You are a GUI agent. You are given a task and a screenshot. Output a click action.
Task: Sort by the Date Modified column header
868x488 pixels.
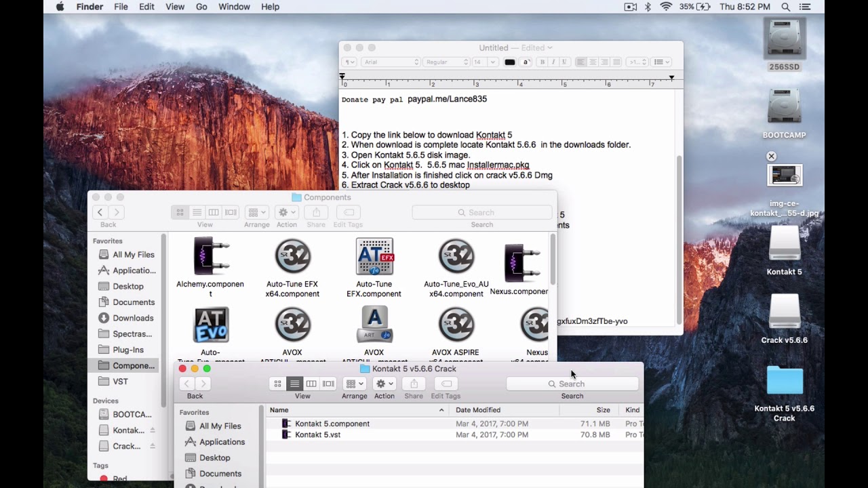point(505,410)
